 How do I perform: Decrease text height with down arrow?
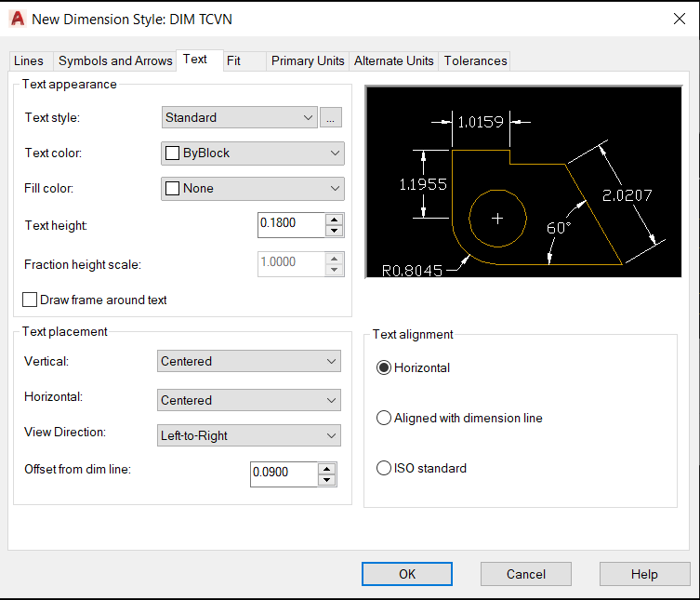click(x=335, y=231)
